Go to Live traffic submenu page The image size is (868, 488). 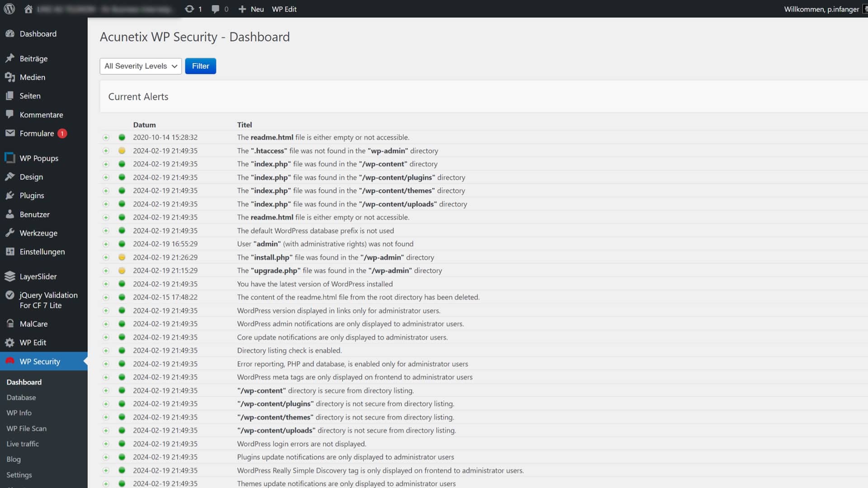coord(23,444)
